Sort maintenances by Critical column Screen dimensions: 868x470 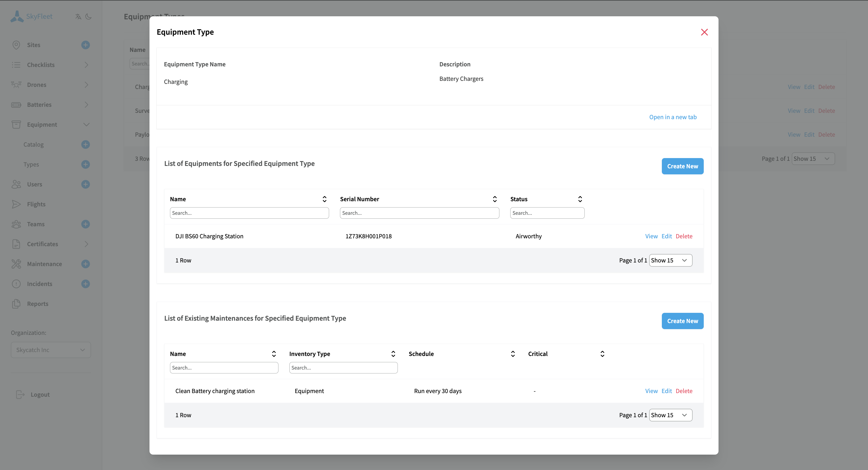pyautogui.click(x=602, y=354)
